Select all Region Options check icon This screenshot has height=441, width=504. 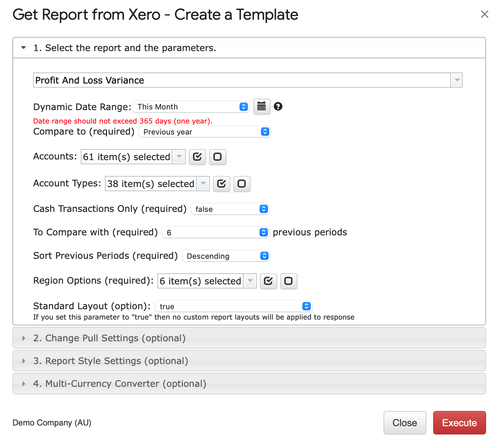pos(269,281)
